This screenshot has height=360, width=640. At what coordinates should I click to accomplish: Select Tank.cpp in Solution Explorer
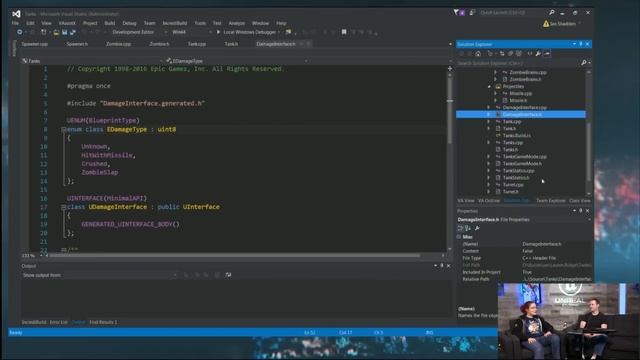coord(512,122)
